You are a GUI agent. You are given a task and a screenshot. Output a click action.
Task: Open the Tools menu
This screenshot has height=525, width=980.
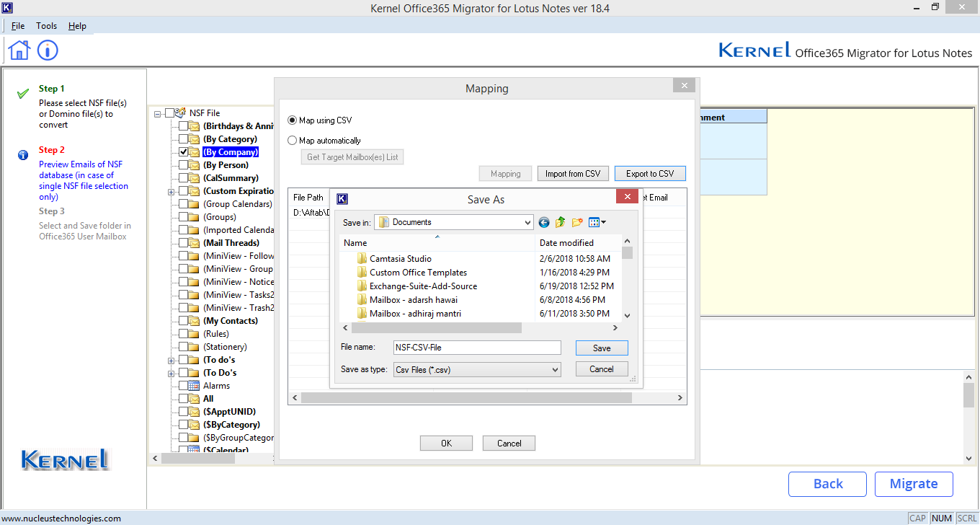click(46, 26)
